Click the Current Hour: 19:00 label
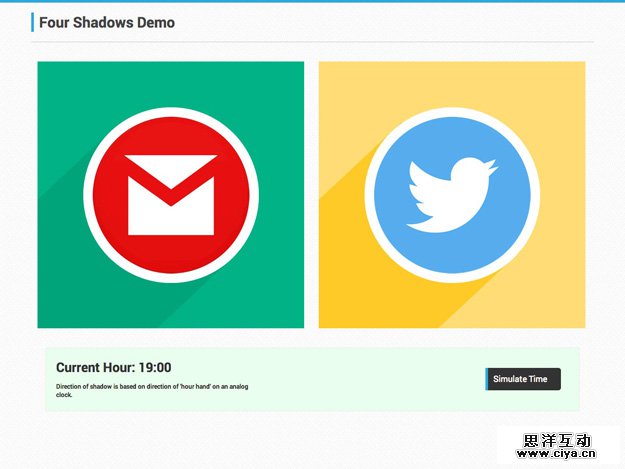The image size is (625, 469). pos(113,368)
